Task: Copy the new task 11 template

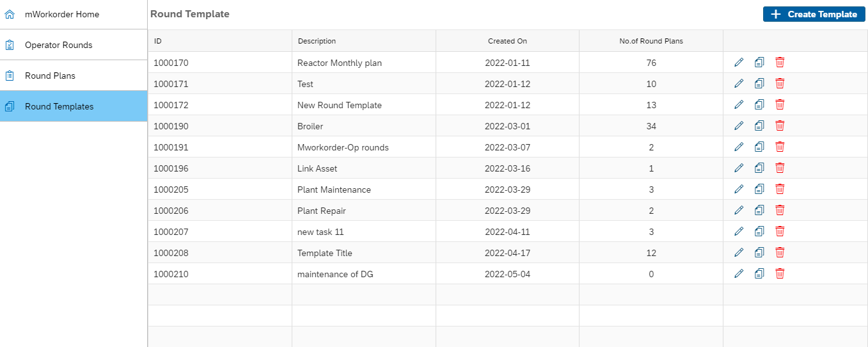Action: pos(759,231)
